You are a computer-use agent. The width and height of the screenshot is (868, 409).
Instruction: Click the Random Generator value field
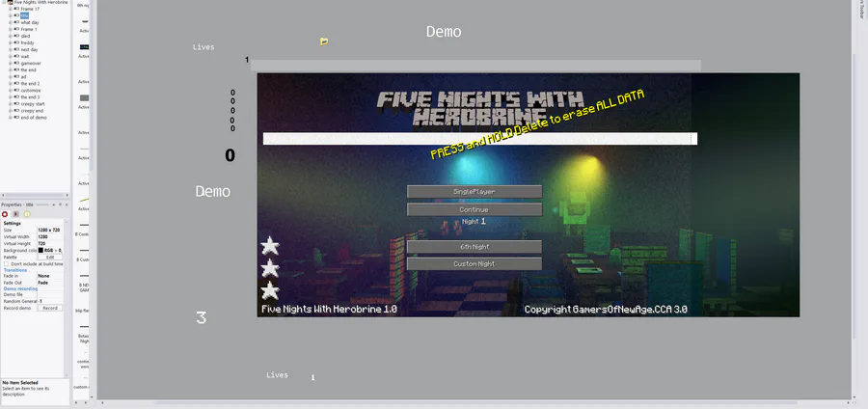coord(50,301)
